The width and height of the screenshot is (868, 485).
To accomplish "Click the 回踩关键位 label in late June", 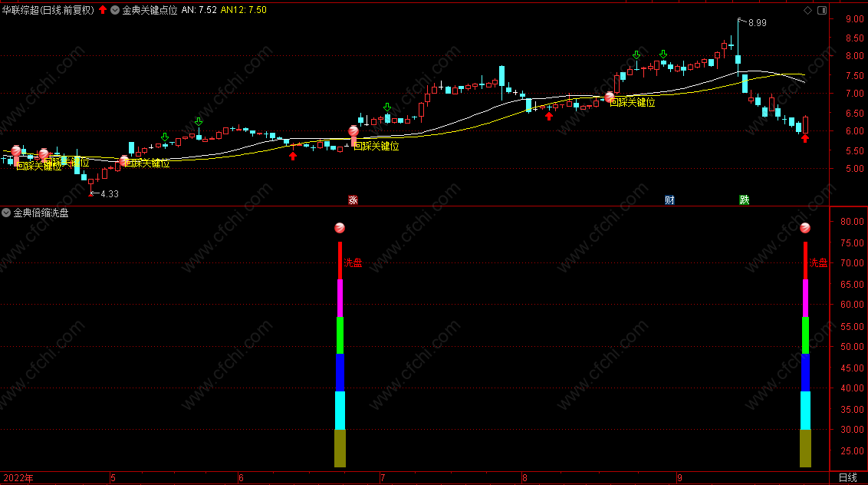I will (376, 147).
